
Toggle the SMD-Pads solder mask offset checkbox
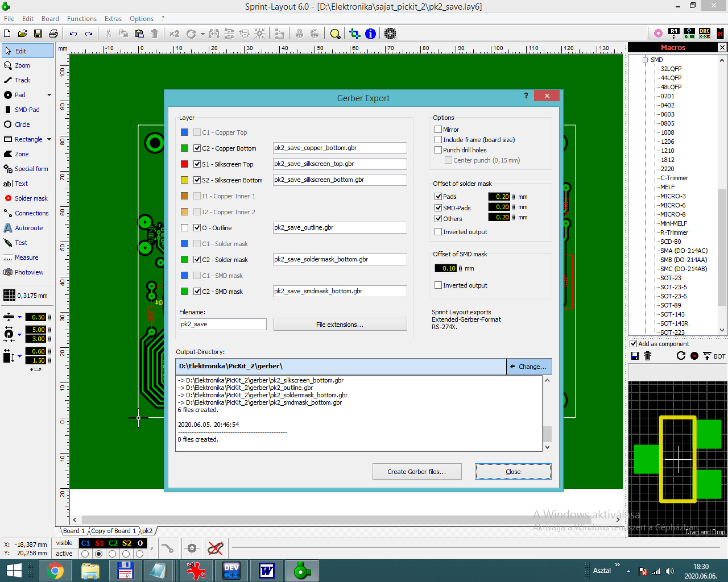pos(438,207)
